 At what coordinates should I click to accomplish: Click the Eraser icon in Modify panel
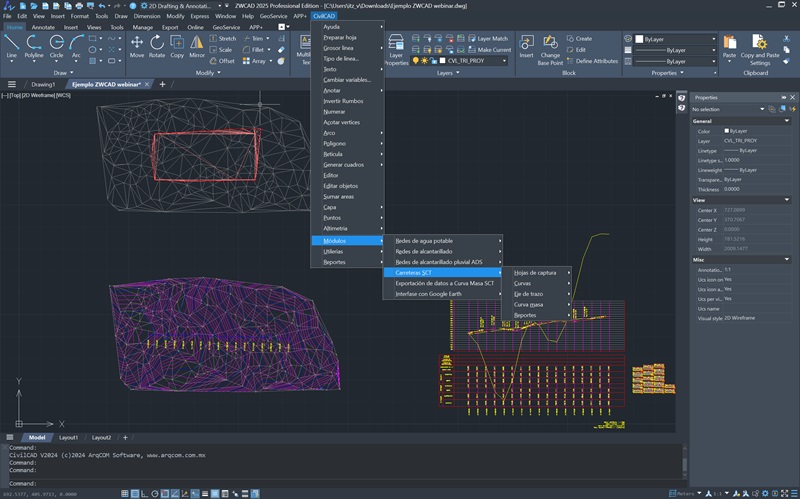[281, 49]
